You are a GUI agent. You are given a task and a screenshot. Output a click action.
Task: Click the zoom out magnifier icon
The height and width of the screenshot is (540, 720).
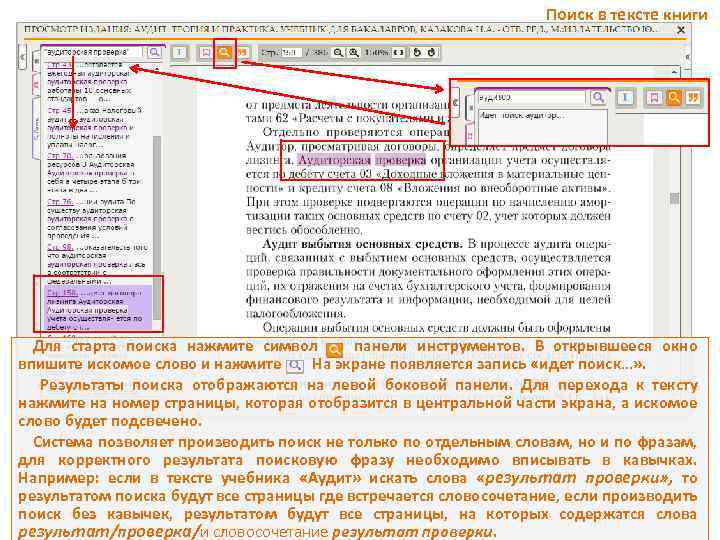338,52
